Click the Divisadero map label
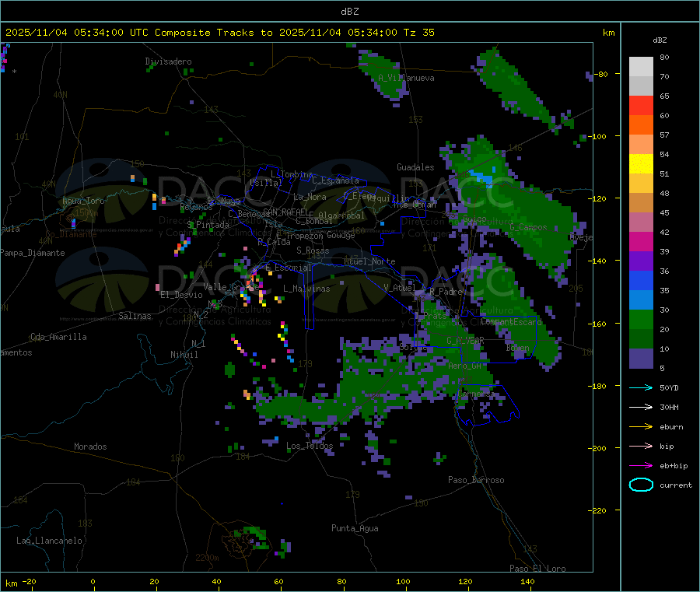This screenshot has height=592, width=700. tap(168, 61)
